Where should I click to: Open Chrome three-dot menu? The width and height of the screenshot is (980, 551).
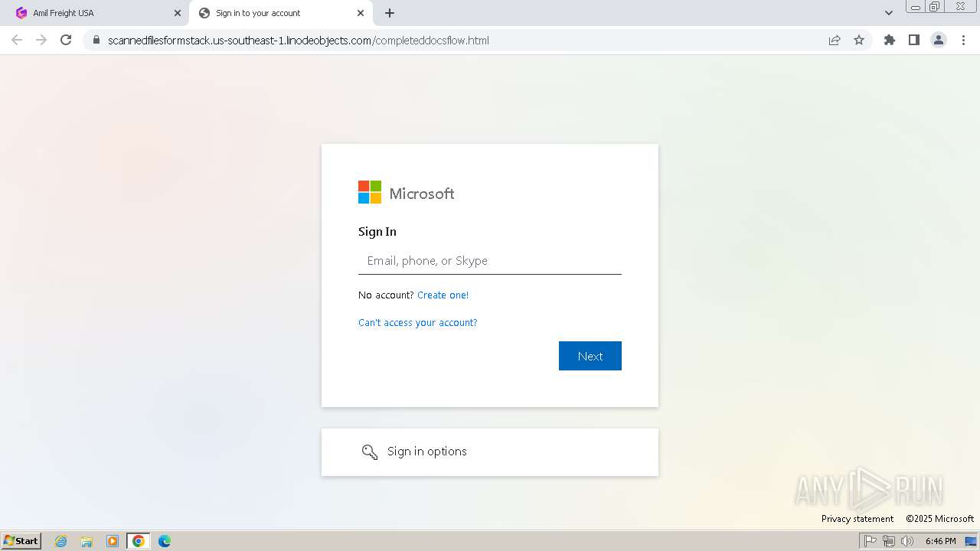click(x=963, y=40)
